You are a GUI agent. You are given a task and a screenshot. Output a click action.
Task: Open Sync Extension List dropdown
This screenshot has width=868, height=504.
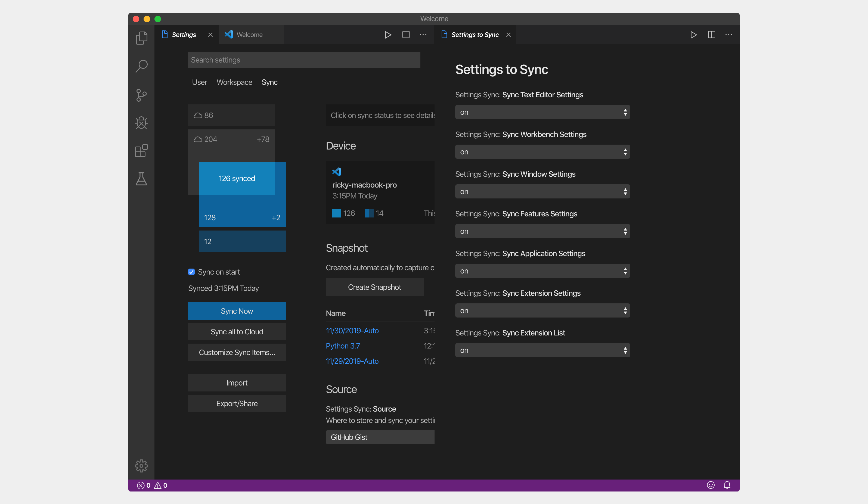(x=542, y=350)
